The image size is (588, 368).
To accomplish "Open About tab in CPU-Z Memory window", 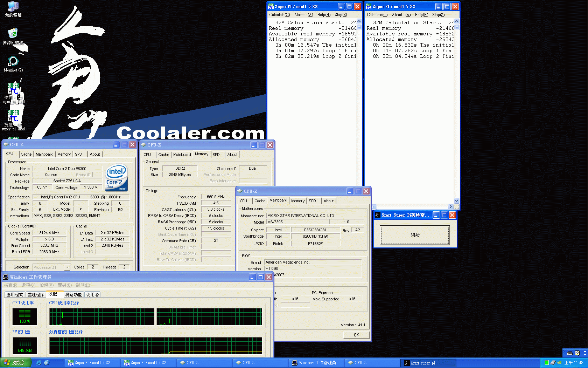I will pos(232,155).
